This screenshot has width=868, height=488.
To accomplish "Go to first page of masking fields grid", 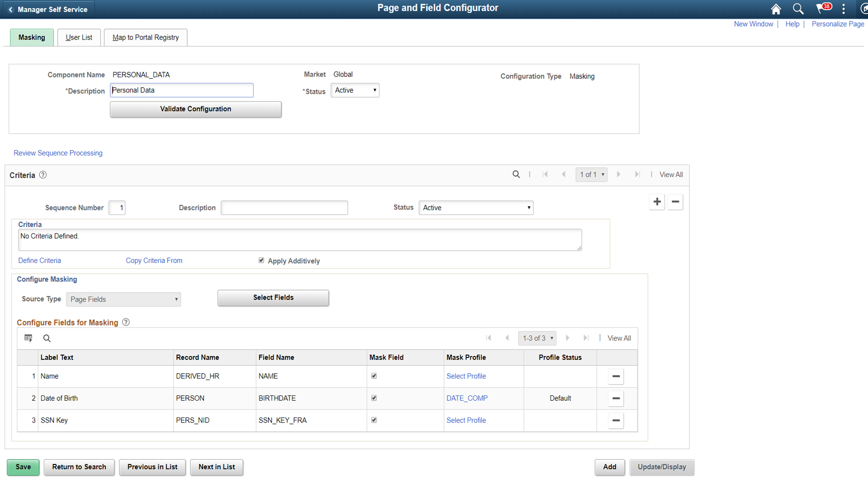I will click(489, 338).
